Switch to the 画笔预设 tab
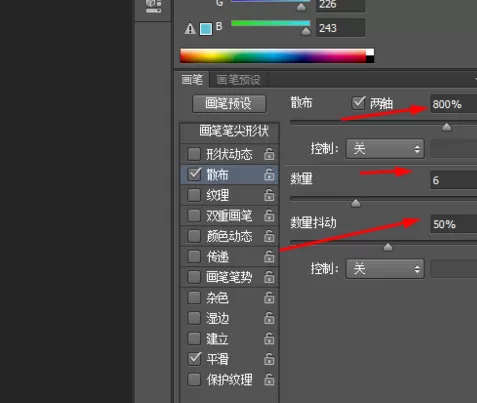This screenshot has width=477, height=403. 238,80
